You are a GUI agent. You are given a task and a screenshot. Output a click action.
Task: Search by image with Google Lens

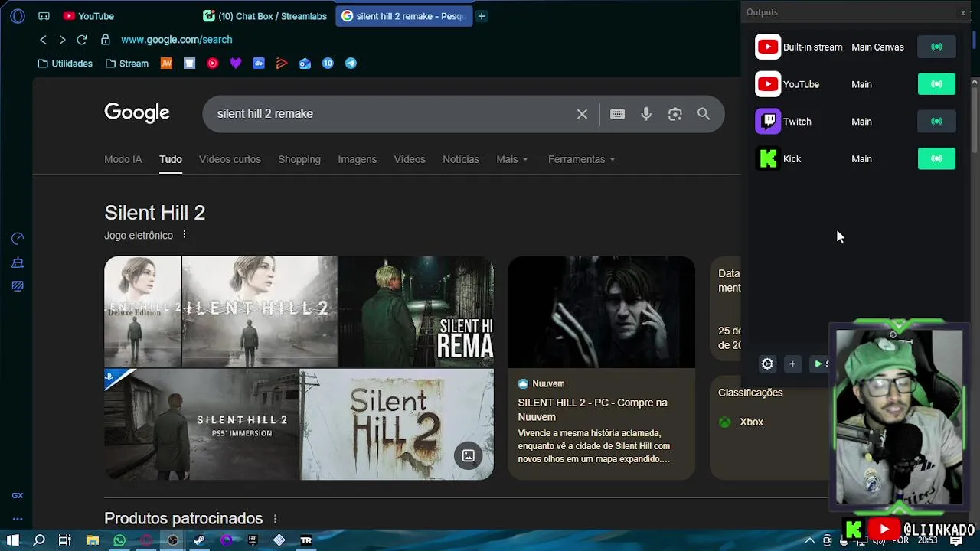click(675, 114)
